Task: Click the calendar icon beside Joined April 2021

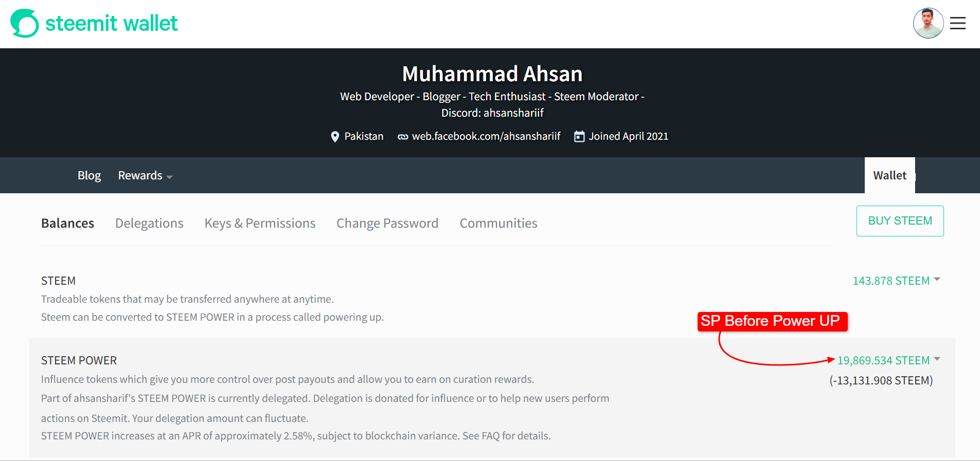Action: coord(579,136)
